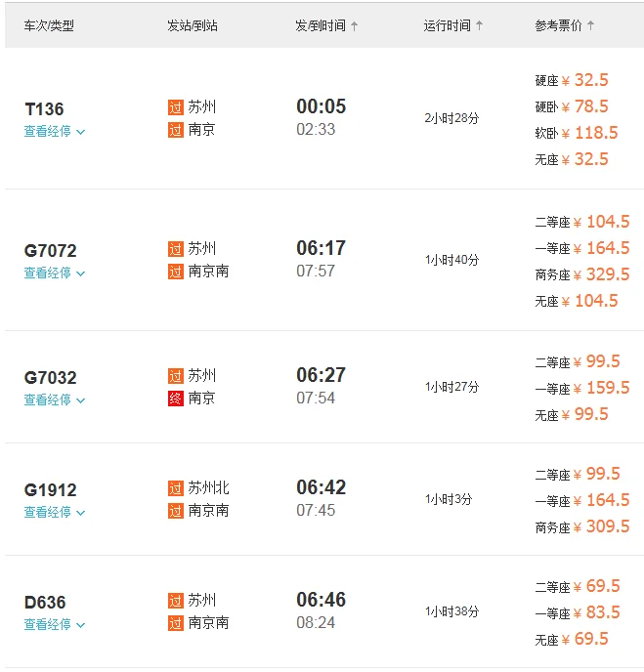Expand 查看经停 for train G1912
The height and width of the screenshot is (672, 644).
click(x=55, y=513)
